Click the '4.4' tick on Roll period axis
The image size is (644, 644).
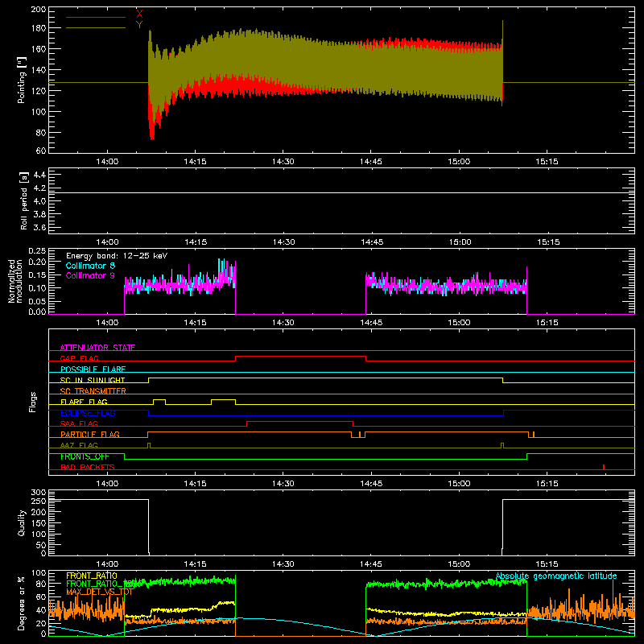[x=39, y=175]
